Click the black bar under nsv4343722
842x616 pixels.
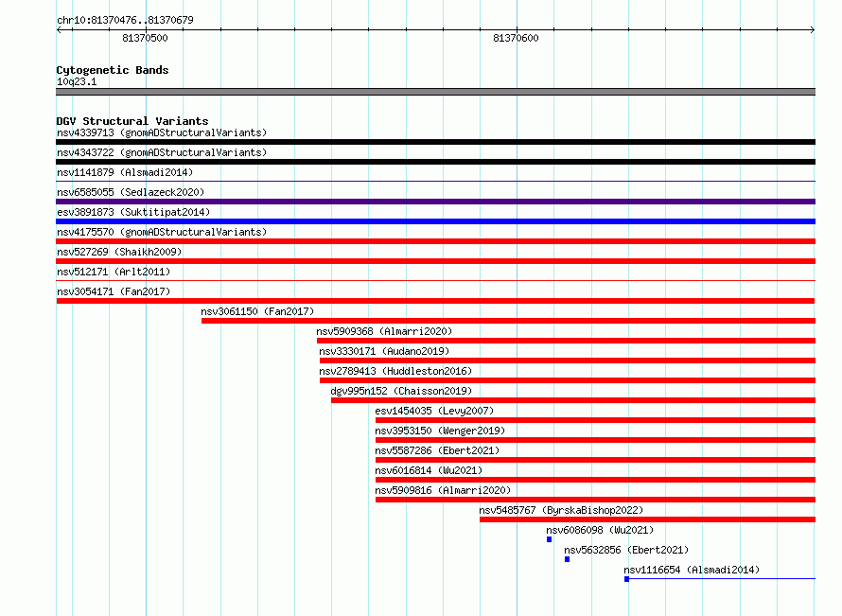click(x=435, y=162)
